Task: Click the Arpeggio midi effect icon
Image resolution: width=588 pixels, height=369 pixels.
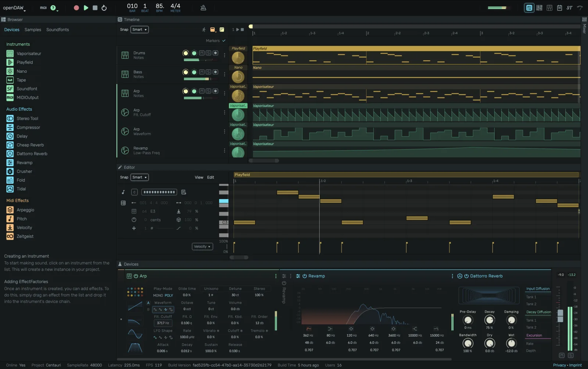Action: pos(10,210)
